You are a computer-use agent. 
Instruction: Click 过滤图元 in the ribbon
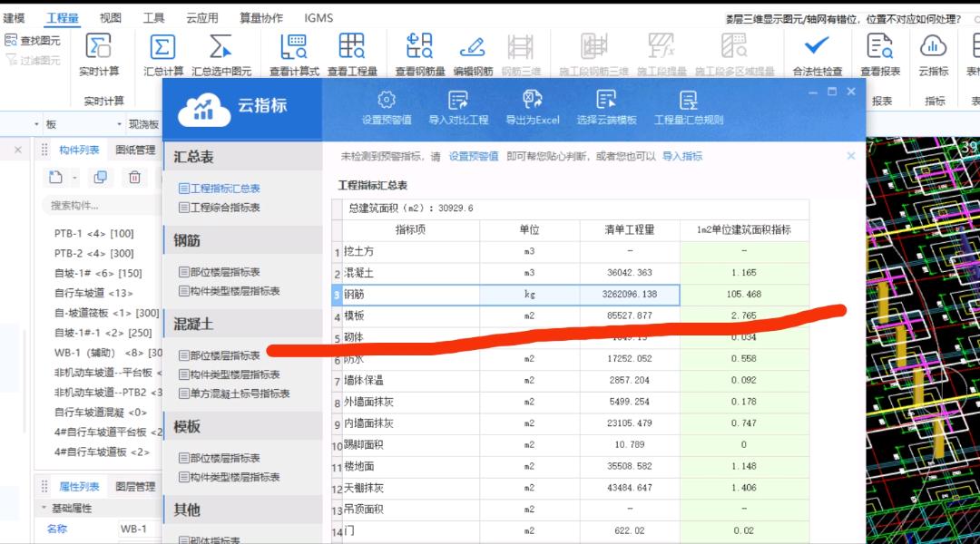click(33, 60)
